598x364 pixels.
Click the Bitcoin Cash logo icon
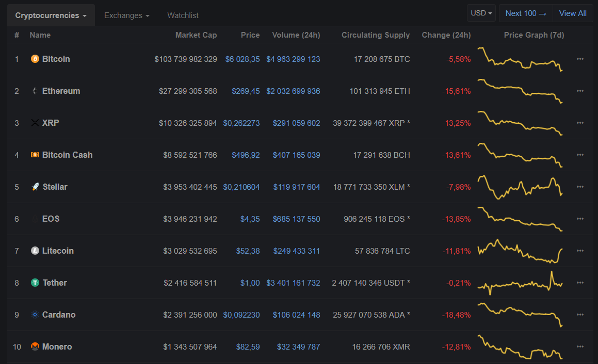[35, 155]
